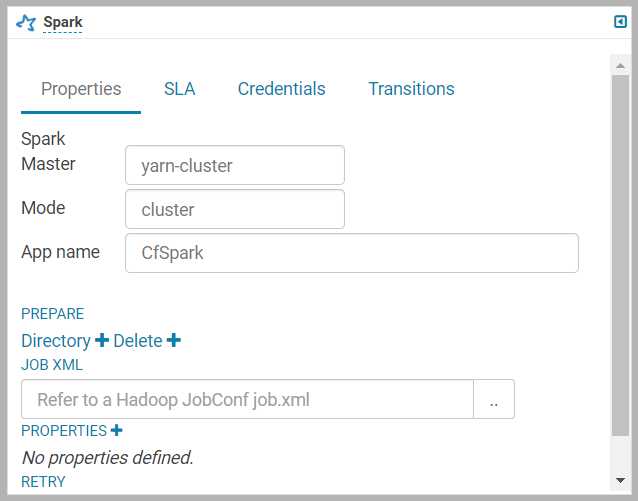Add a Delete entry with the plus icon

(174, 340)
